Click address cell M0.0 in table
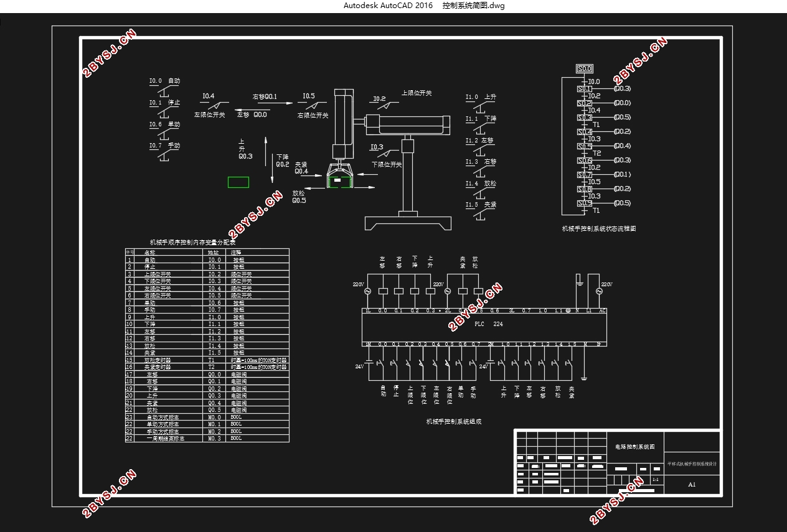 point(214,418)
